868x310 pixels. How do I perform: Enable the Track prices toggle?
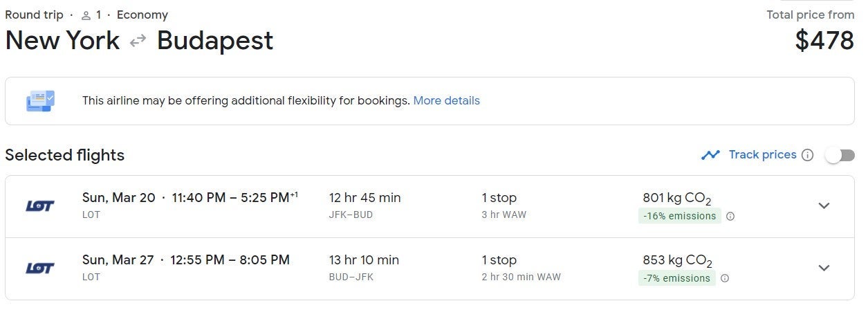[840, 155]
